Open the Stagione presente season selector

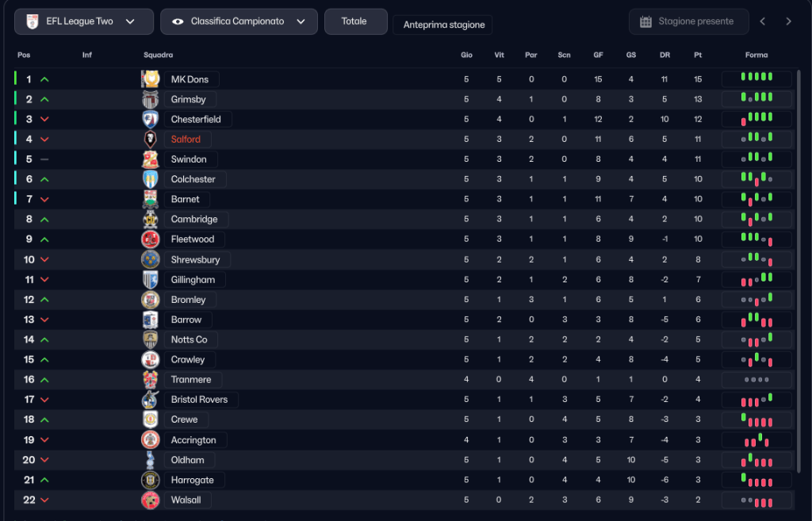pyautogui.click(x=688, y=21)
